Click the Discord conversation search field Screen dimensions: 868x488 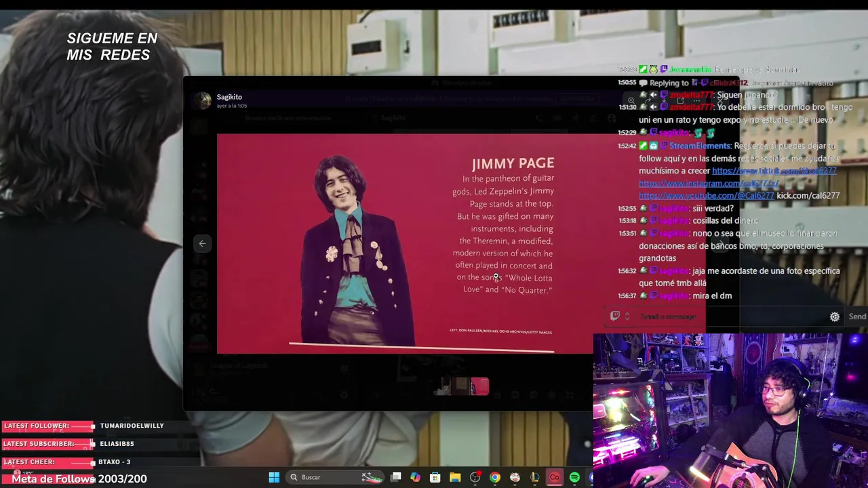[x=288, y=118]
